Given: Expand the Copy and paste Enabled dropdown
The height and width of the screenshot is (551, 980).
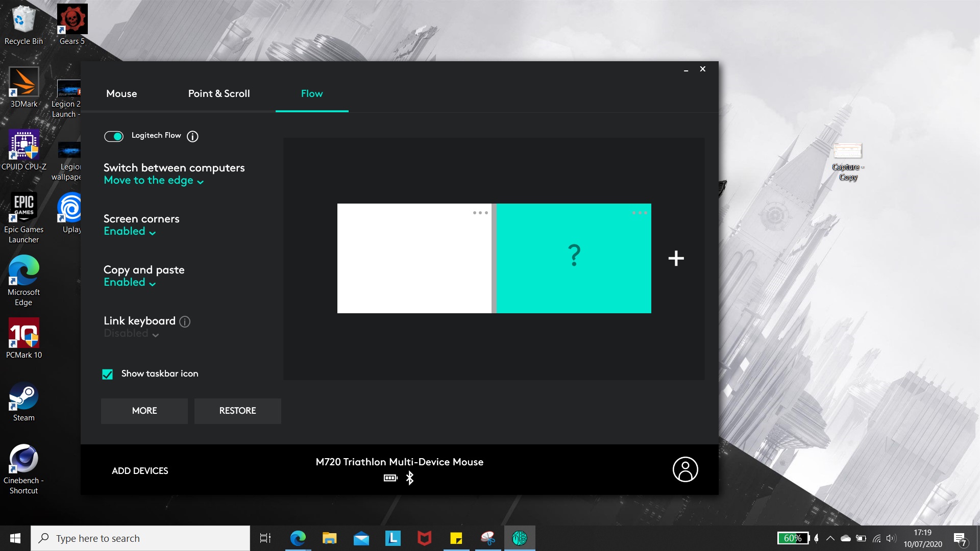Looking at the screenshot, I should tap(130, 283).
